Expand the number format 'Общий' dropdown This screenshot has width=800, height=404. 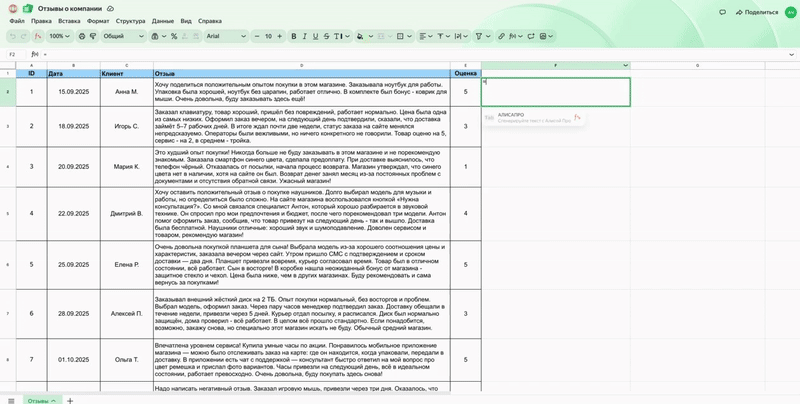[x=118, y=36]
